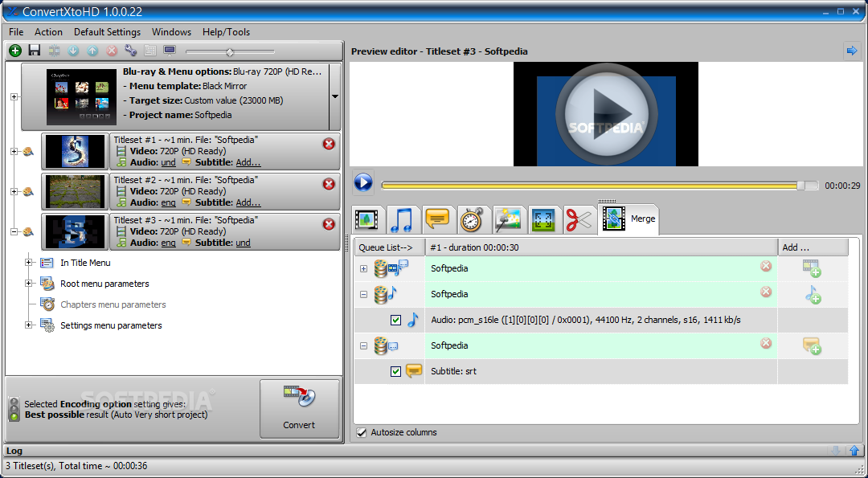Click the red delete icon in the top toolbar
This screenshot has height=478, width=868.
point(112,51)
